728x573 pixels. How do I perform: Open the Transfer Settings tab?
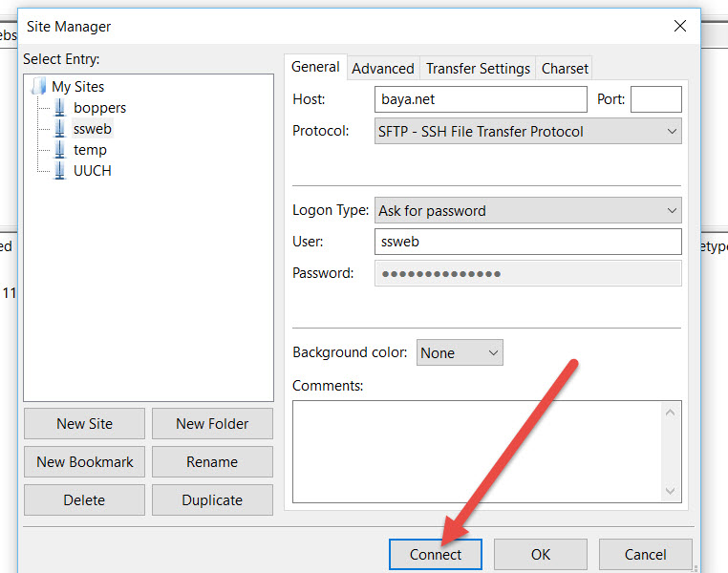[478, 69]
